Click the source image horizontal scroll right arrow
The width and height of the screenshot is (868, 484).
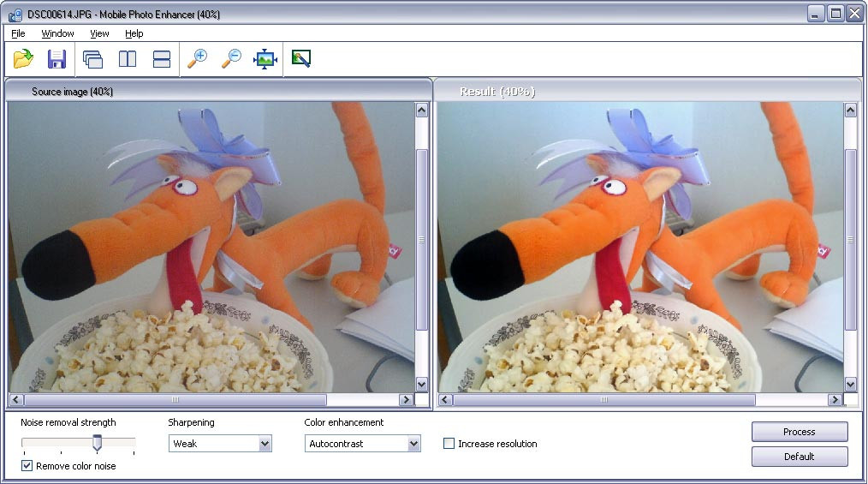click(x=407, y=399)
